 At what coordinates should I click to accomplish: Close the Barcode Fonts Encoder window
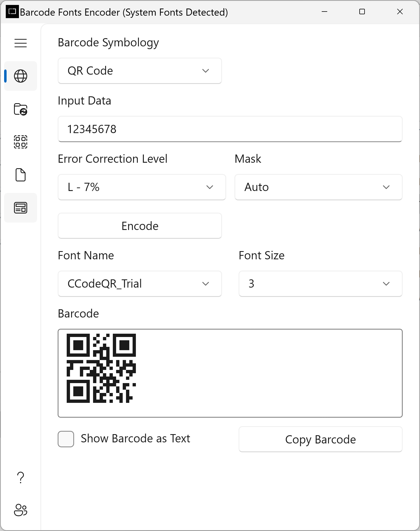click(x=400, y=12)
